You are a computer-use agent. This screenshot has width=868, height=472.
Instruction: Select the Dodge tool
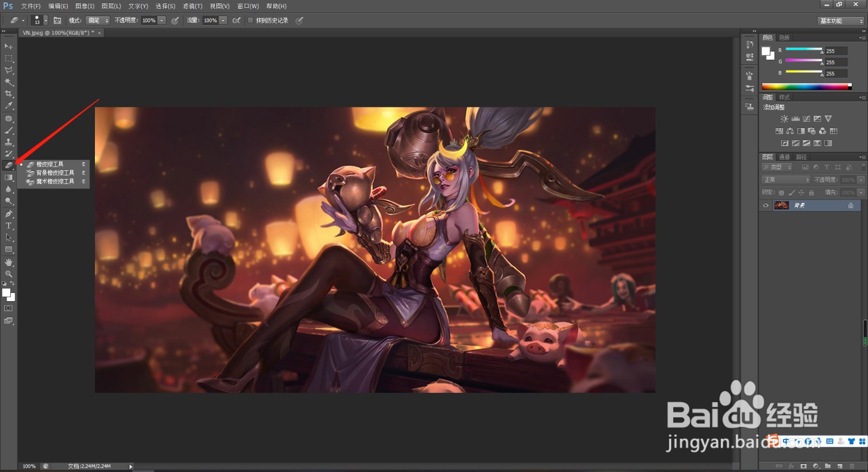pyautogui.click(x=9, y=201)
